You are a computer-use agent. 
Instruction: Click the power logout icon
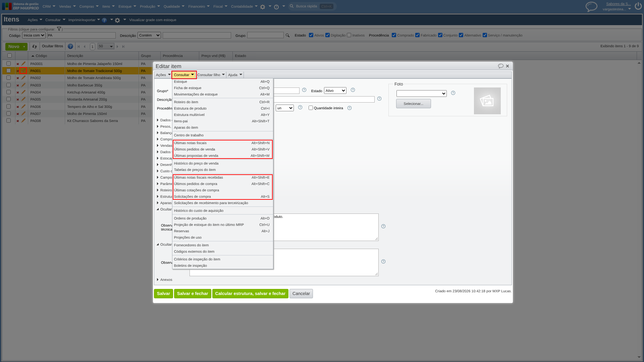638,6
